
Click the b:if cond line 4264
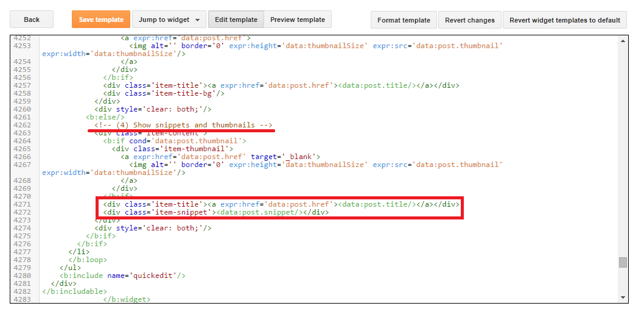click(x=175, y=141)
